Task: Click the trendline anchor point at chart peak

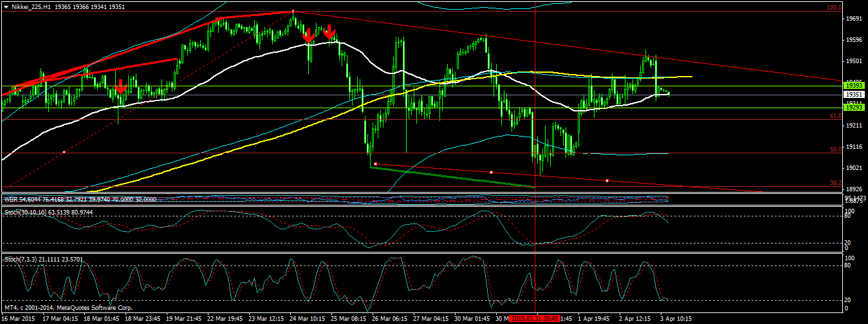Action: 293,12
